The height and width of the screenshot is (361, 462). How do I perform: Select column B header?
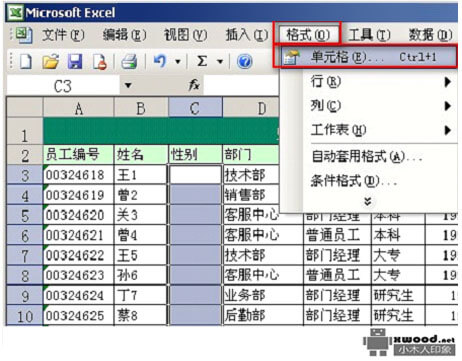tap(141, 108)
